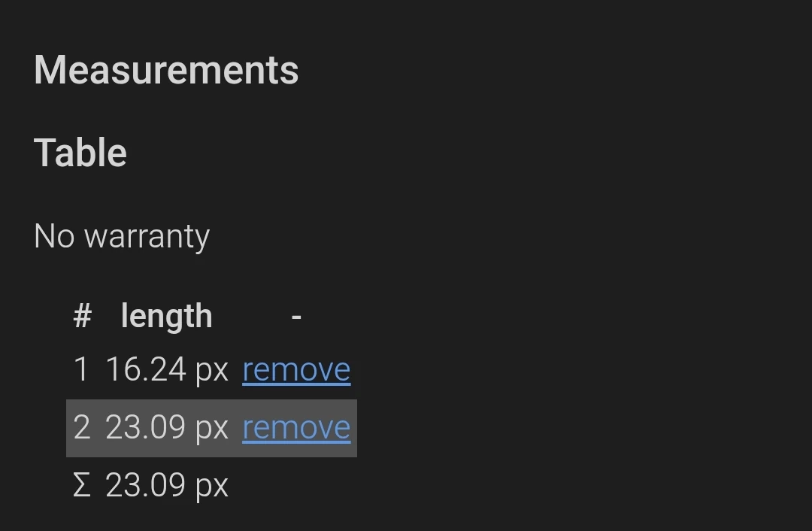Click the sigma sum symbol
This screenshot has width=812, height=531.
coord(81,485)
